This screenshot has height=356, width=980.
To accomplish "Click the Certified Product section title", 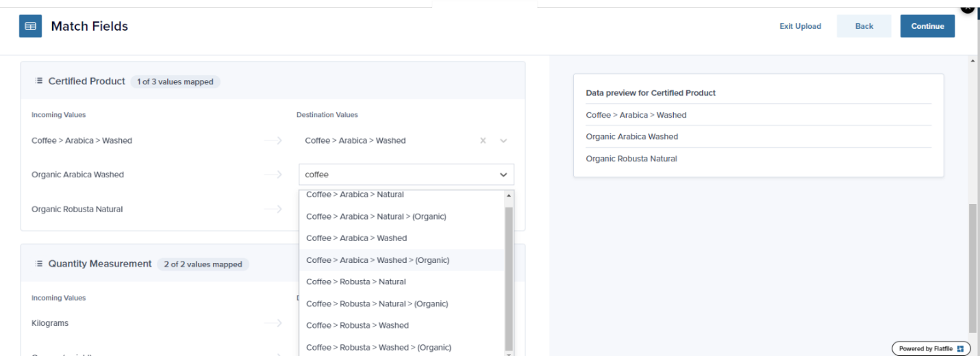I will [x=87, y=81].
